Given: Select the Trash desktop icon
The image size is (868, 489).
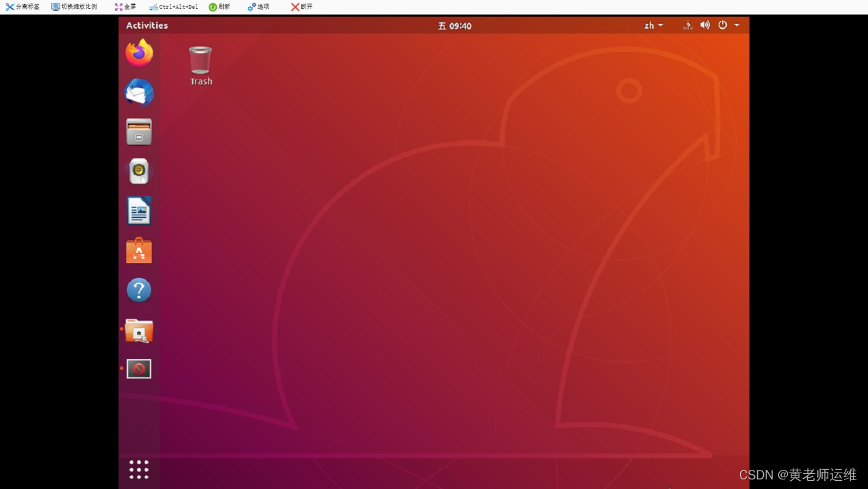Looking at the screenshot, I should coord(201,66).
